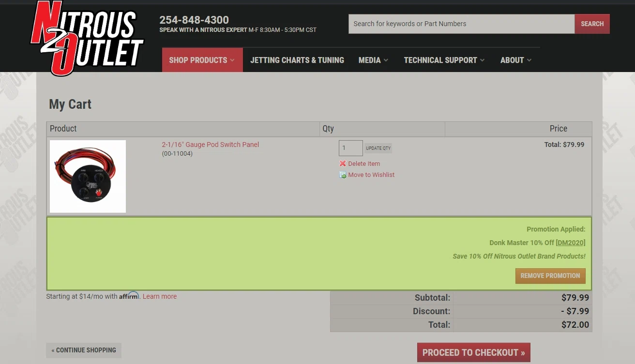This screenshot has height=364, width=635.
Task: Click the DM2020 promo code link
Action: [571, 243]
